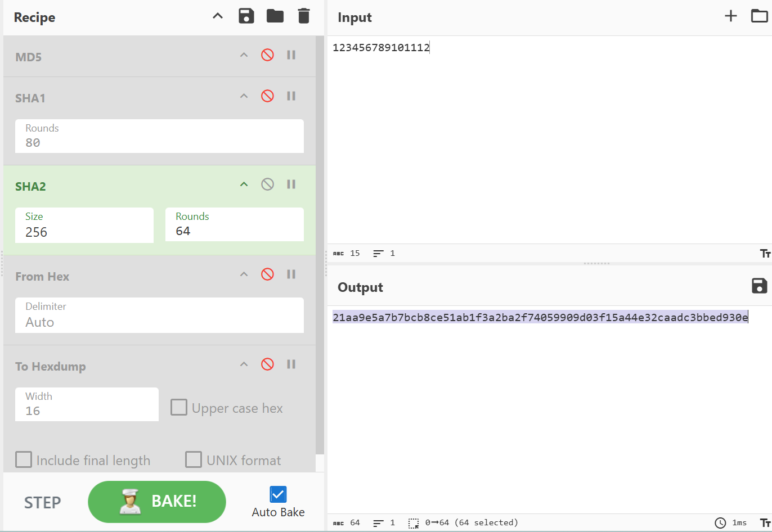Set breakpoint on SHA2 operation
This screenshot has height=532, width=772.
[x=291, y=184]
